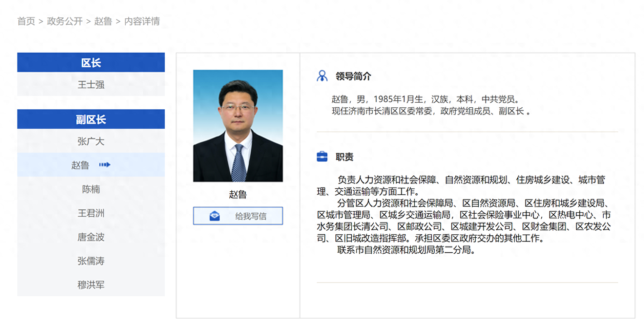Click the 副区长 section header

(91, 119)
